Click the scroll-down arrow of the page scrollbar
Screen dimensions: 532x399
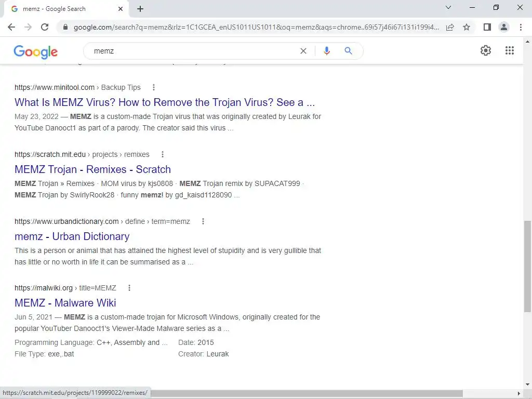coord(527,385)
